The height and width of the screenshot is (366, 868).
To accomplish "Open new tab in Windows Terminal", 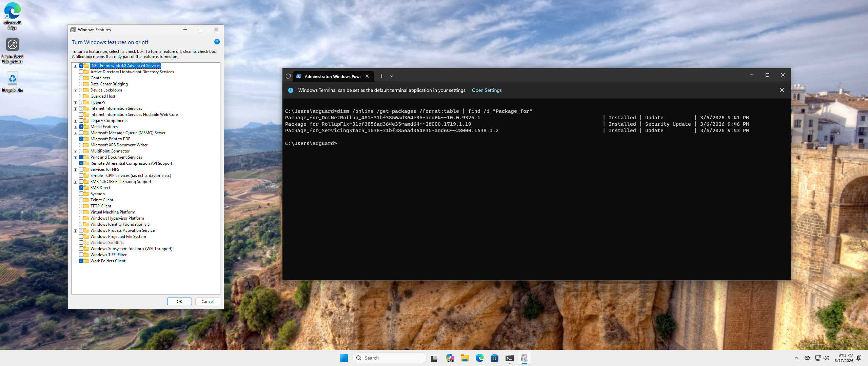I will pos(381,76).
